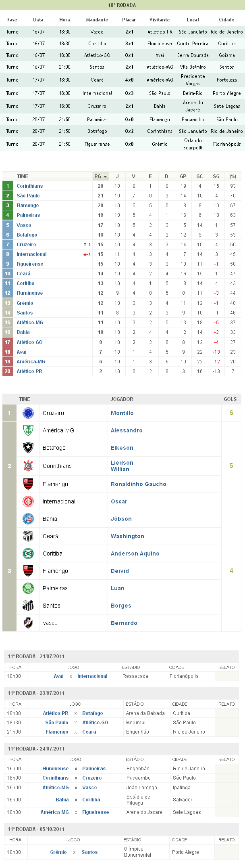Image resolution: width=245 pixels, height=868 pixels.
Task: Open Ronaldinho Gaúcho player link
Action: point(138,484)
